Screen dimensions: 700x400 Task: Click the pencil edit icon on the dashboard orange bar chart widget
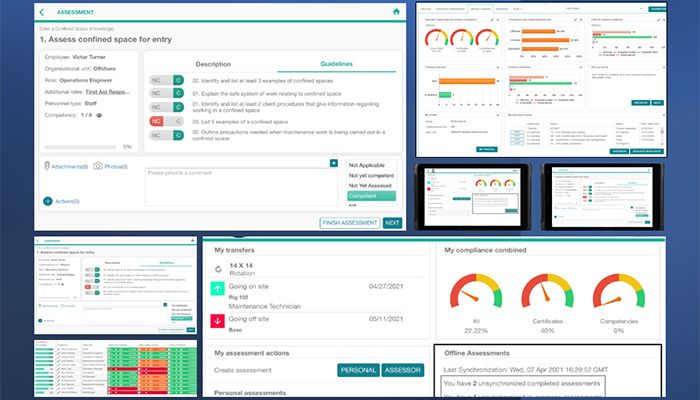[x=575, y=20]
